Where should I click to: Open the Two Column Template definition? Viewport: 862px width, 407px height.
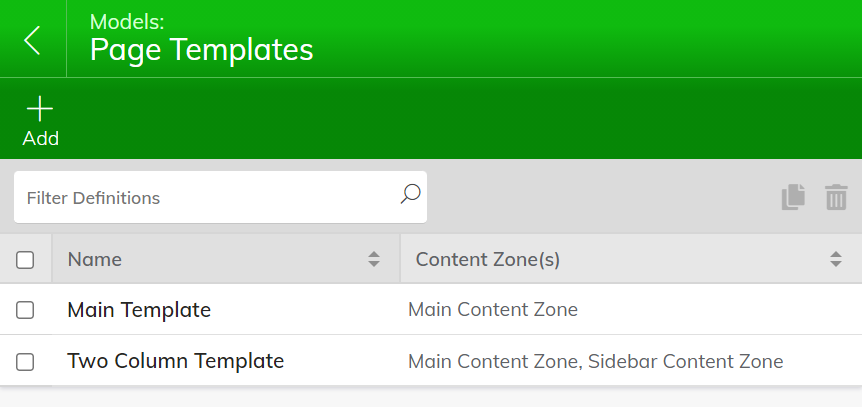tap(175, 361)
